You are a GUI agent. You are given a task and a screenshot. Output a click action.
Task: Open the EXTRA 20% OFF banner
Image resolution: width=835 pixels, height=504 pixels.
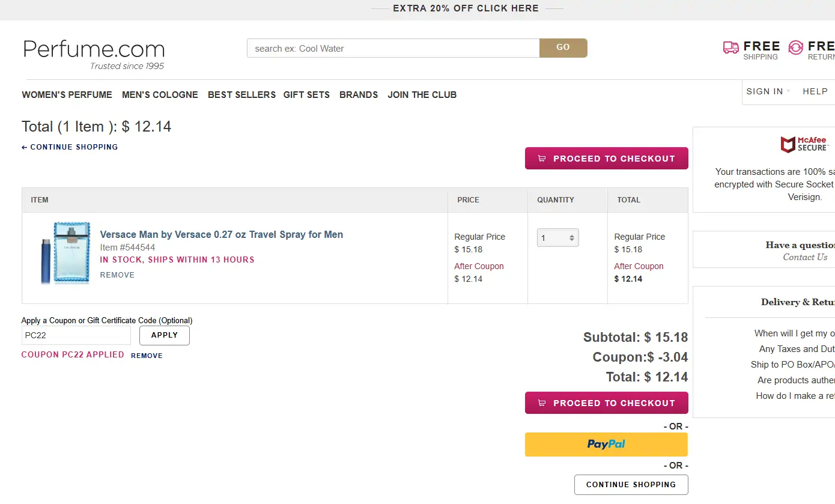pyautogui.click(x=466, y=8)
